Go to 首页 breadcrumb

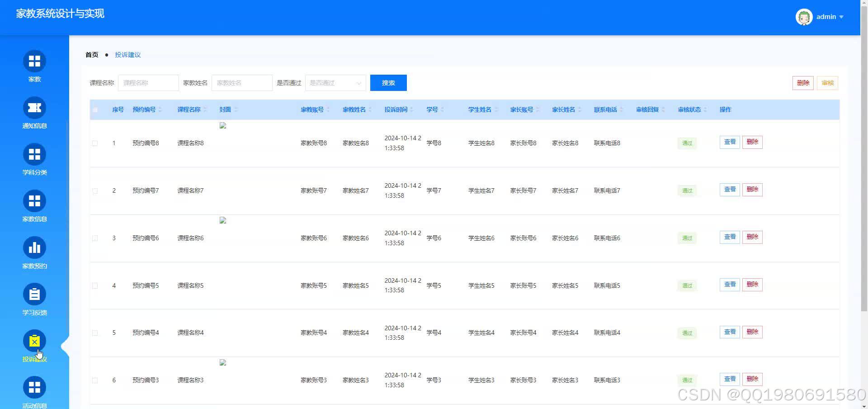92,55
